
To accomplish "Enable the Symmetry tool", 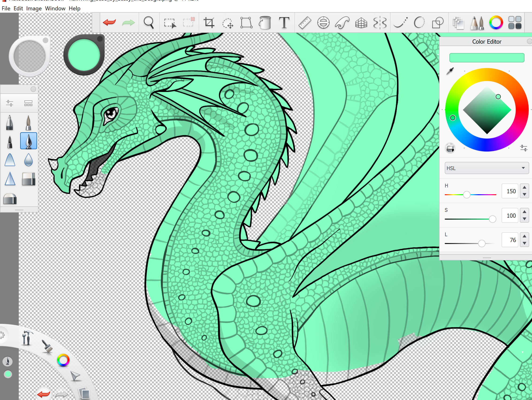I will 380,23.
